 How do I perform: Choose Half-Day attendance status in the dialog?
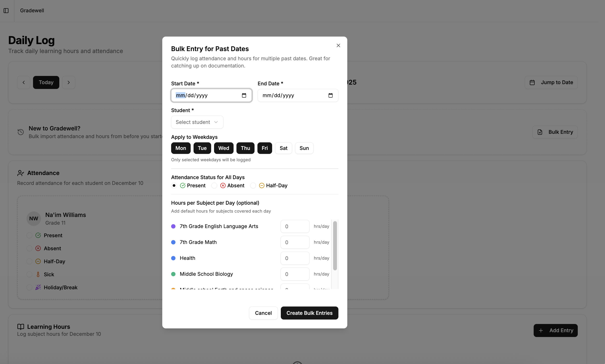(253, 185)
